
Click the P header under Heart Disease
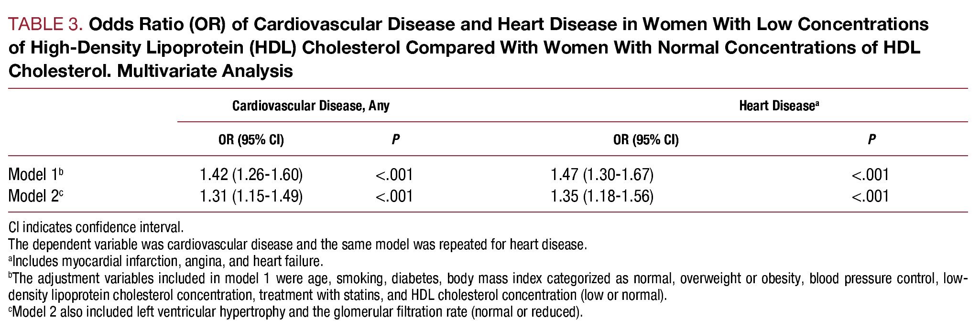pyautogui.click(x=871, y=139)
